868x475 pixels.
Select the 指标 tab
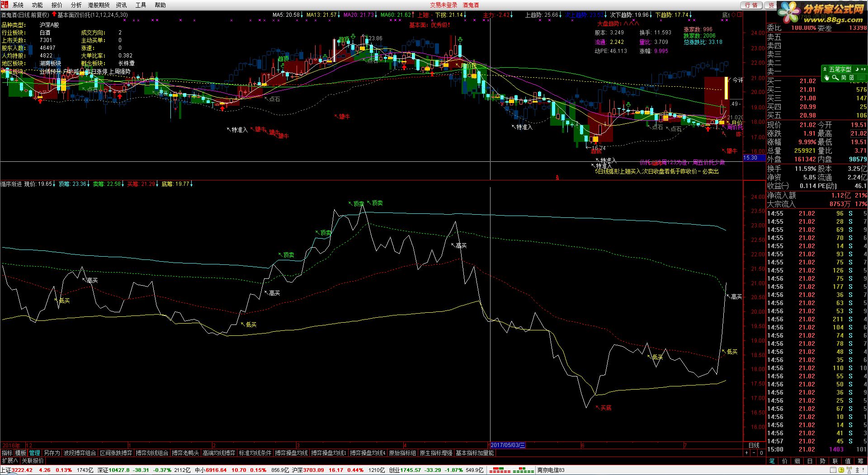7,453
